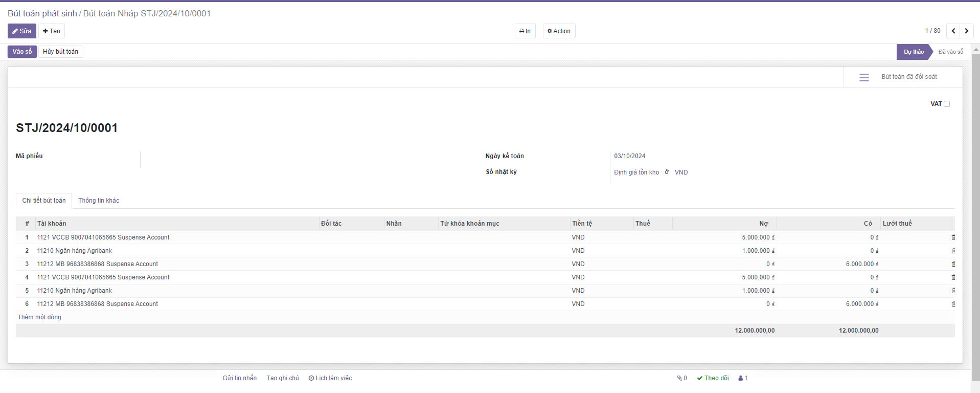Click the attachments paperclip counter

point(682,378)
